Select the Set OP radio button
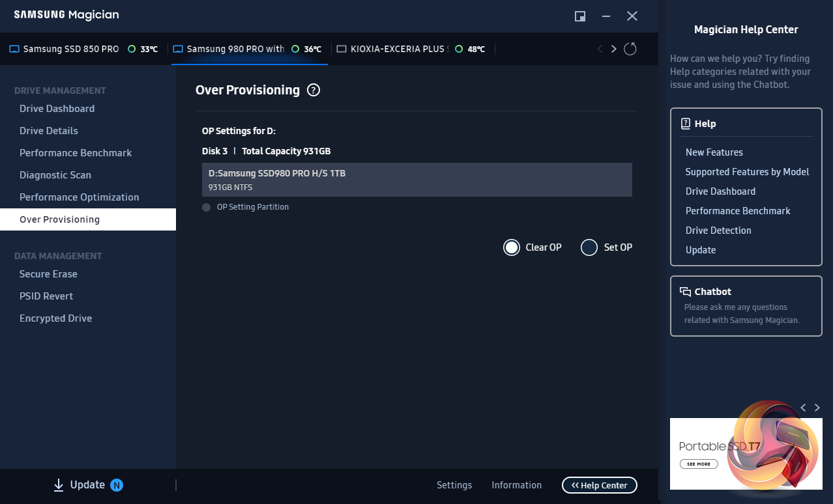833x504 pixels. 589,247
